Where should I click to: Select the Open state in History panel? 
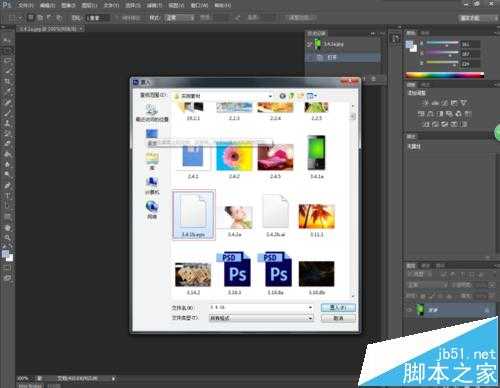[x=343, y=57]
